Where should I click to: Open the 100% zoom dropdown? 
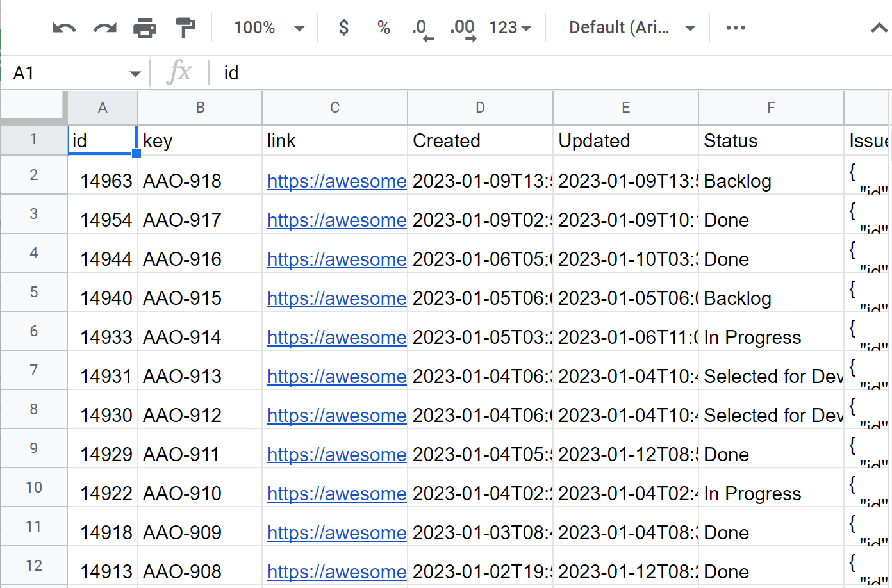click(x=268, y=28)
